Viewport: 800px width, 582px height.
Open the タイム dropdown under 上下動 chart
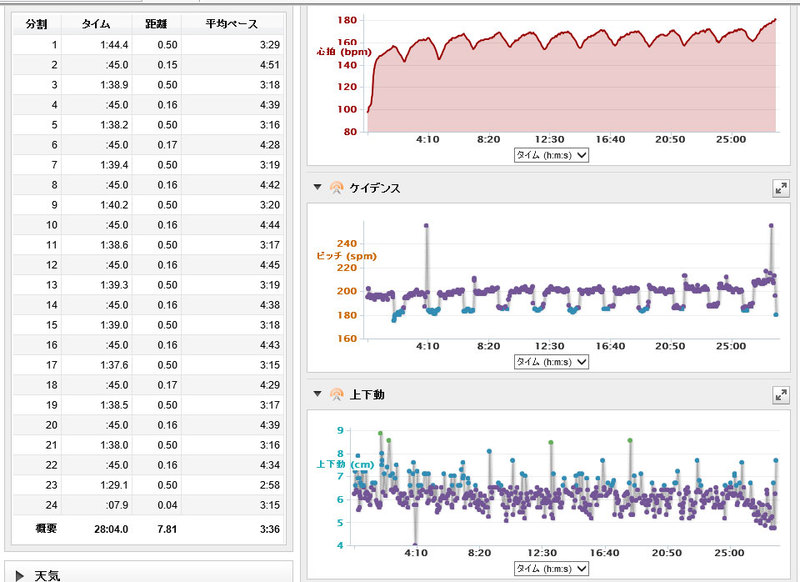548,568
